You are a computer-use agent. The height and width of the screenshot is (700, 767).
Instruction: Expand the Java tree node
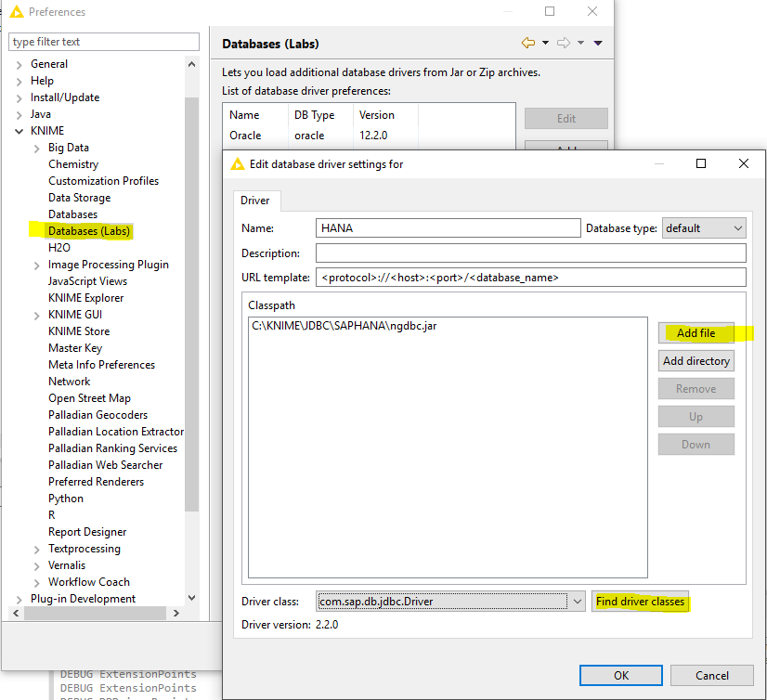19,115
